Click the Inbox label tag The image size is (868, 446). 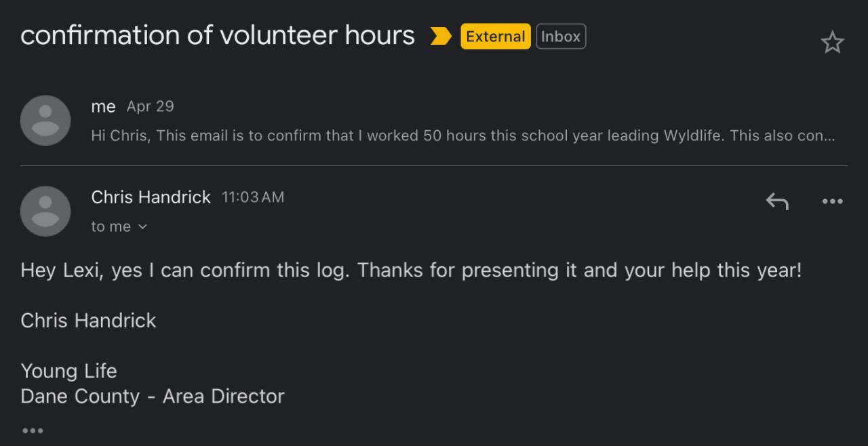(x=561, y=37)
